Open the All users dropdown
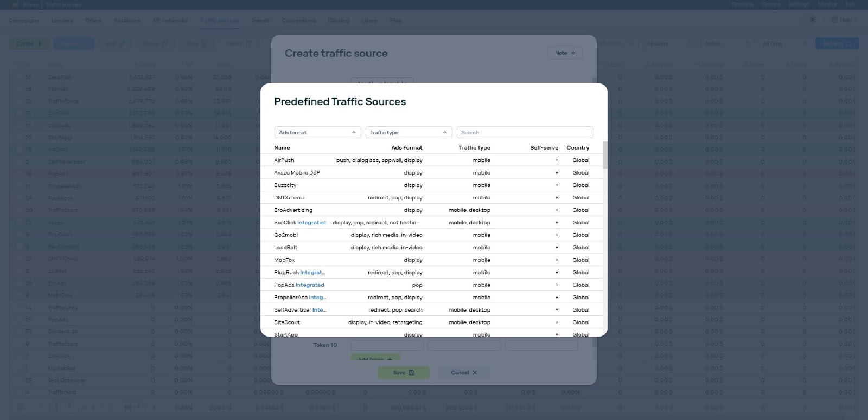This screenshot has width=868, height=420. pyautogui.click(x=669, y=44)
